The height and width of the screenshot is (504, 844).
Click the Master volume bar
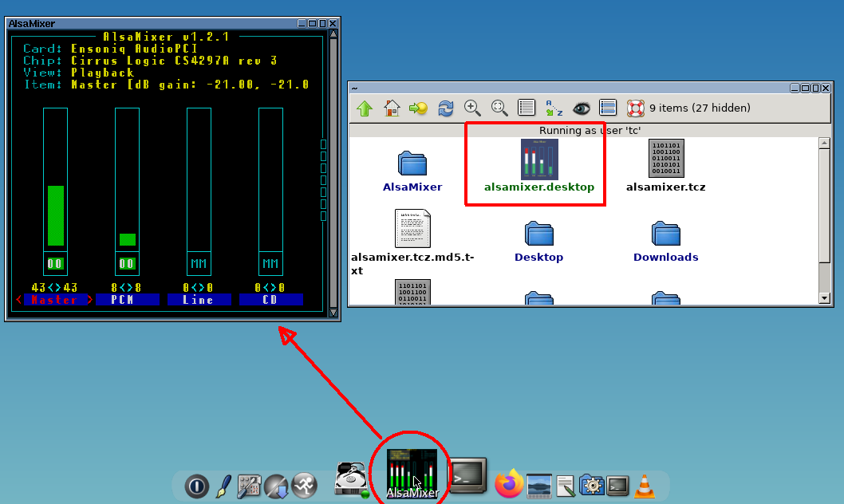(55, 179)
